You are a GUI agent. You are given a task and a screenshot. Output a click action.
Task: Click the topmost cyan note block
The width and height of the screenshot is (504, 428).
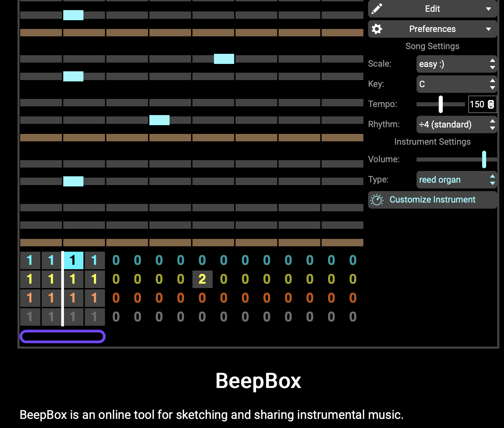click(73, 15)
